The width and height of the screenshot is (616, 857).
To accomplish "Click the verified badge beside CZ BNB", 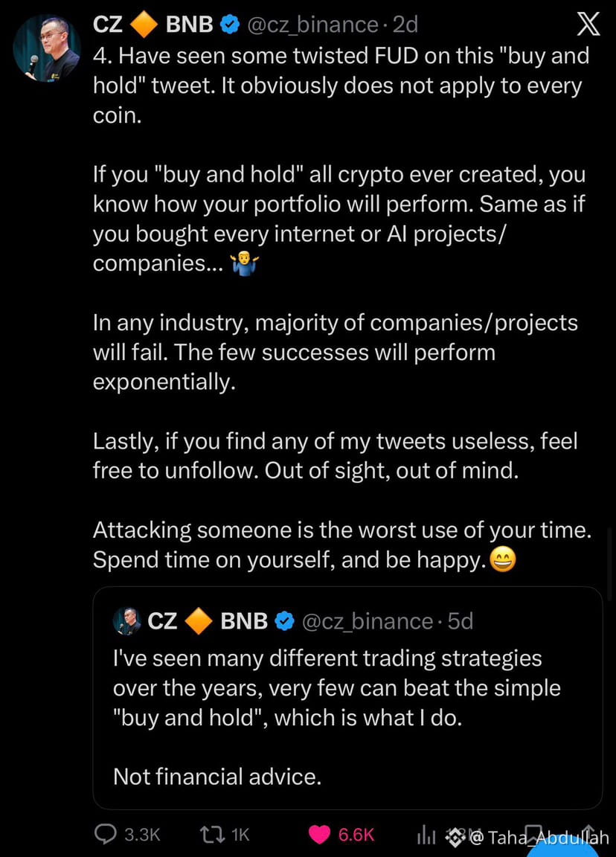I will click(231, 25).
